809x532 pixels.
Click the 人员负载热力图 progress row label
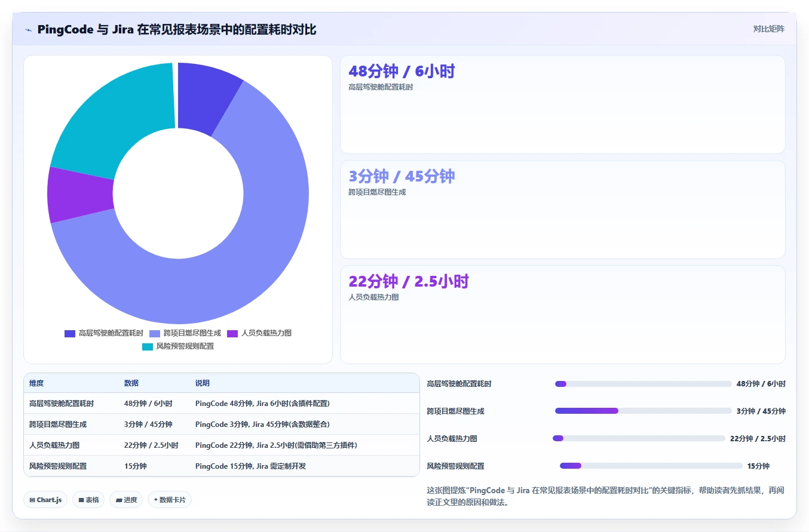[x=452, y=438]
